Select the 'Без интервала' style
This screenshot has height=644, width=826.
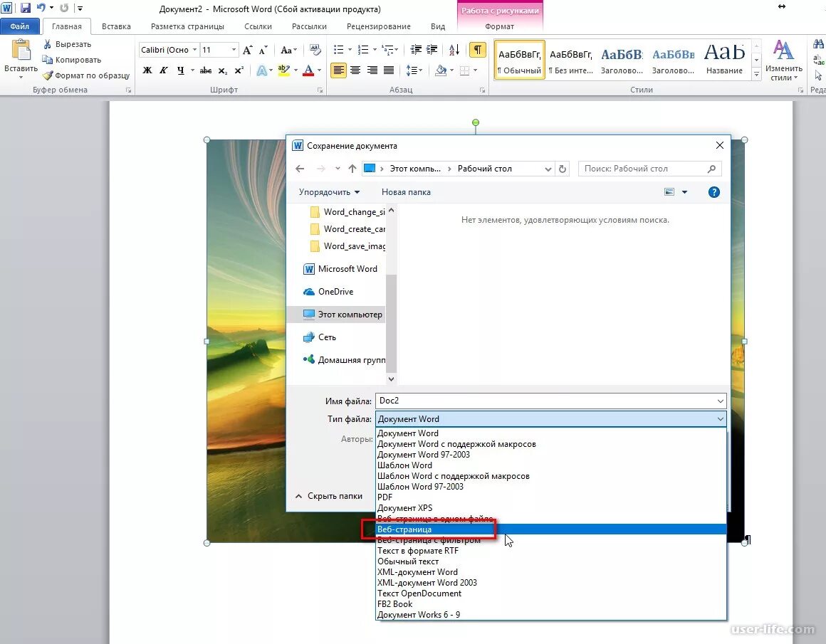571,60
